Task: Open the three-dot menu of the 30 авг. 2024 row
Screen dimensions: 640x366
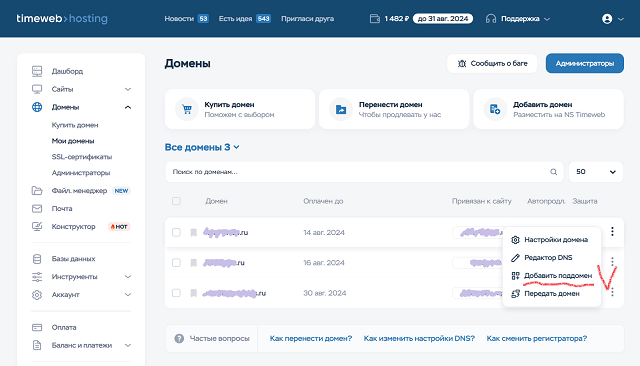Action: point(612,292)
